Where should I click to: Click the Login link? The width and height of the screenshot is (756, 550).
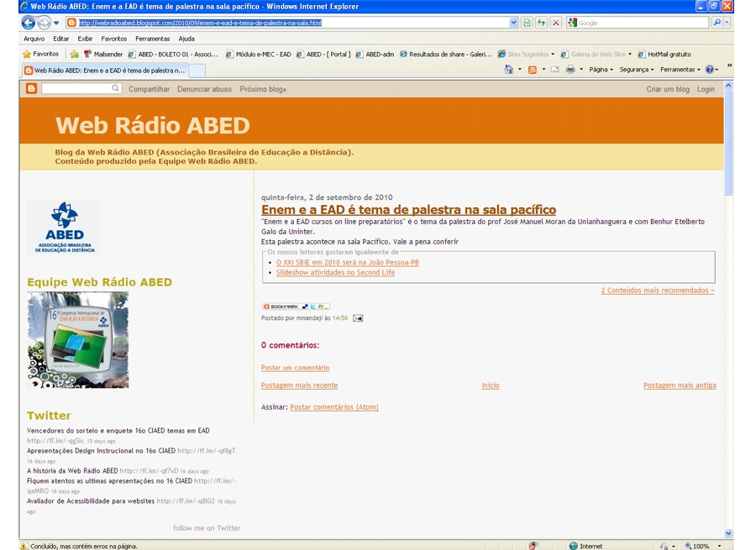pyautogui.click(x=706, y=89)
